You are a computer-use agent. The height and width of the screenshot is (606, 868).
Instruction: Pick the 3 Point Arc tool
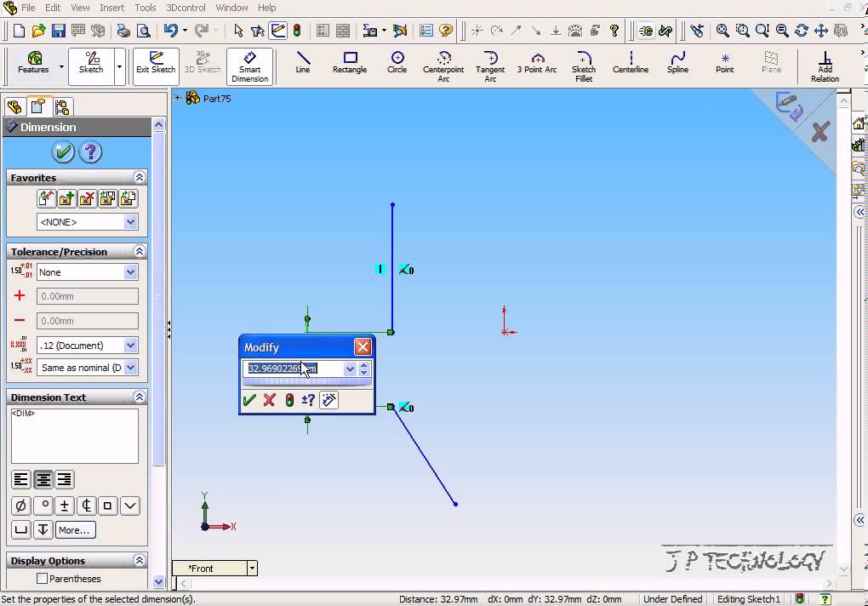(x=536, y=62)
